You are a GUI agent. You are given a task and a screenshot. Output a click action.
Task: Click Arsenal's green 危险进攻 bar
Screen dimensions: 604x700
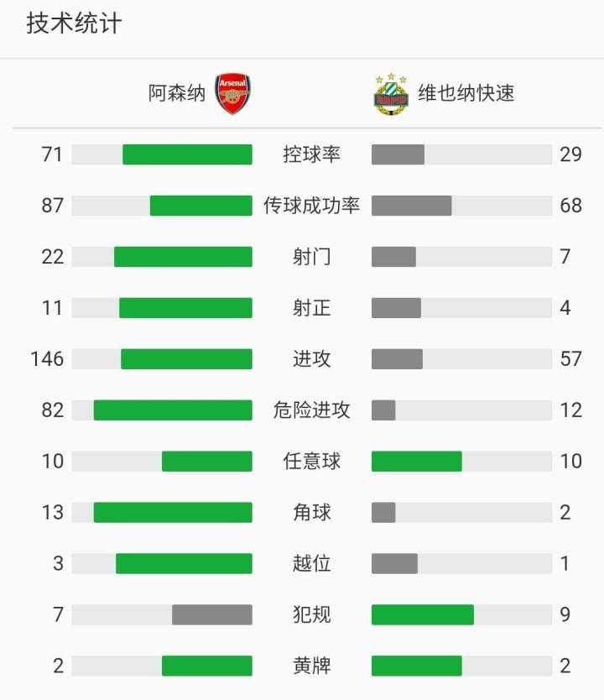(x=173, y=410)
